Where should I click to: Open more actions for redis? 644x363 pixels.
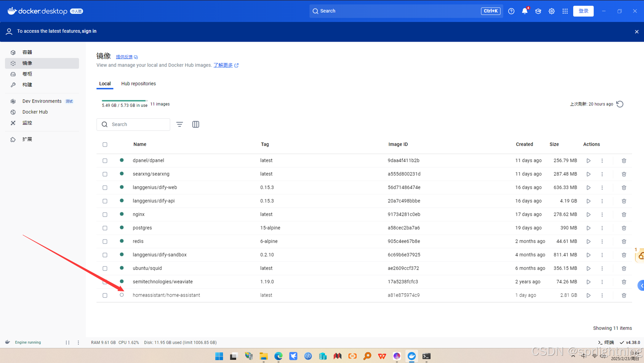(x=602, y=242)
